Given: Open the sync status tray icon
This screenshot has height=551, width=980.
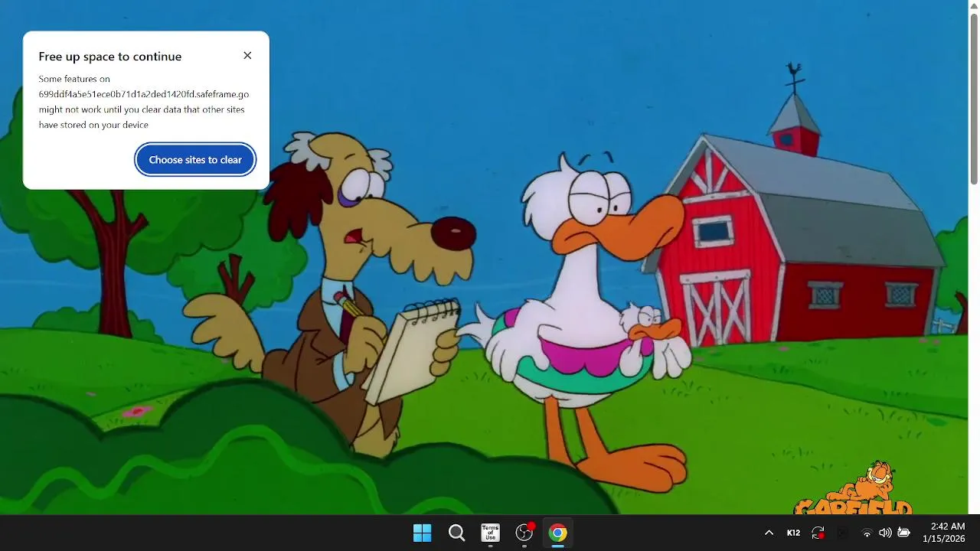Looking at the screenshot, I should coord(818,533).
